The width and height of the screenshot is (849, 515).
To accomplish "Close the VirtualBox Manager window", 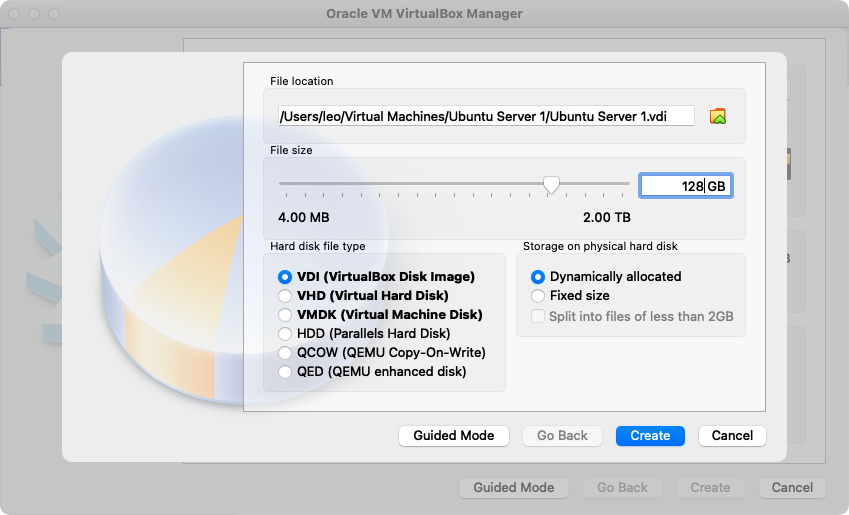I will tap(13, 15).
